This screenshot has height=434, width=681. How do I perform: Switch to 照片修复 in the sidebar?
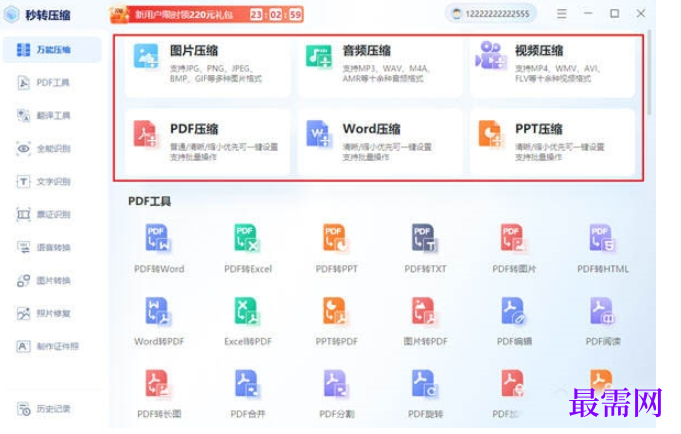pyautogui.click(x=52, y=314)
